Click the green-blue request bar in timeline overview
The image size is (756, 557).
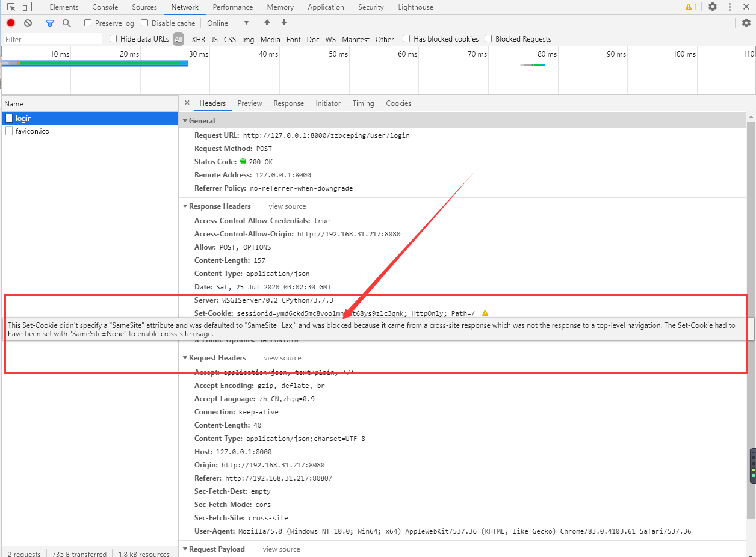click(94, 63)
